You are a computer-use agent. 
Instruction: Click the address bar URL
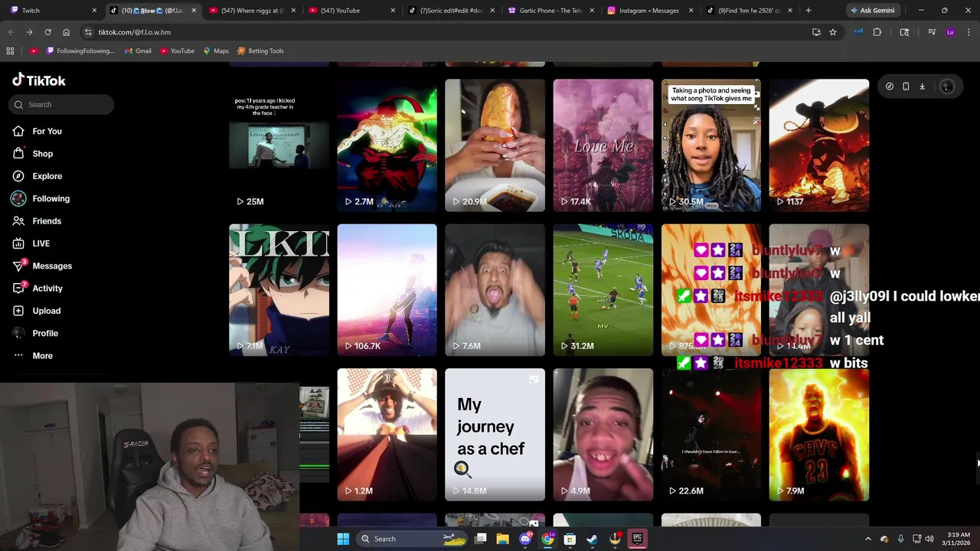pos(134,32)
